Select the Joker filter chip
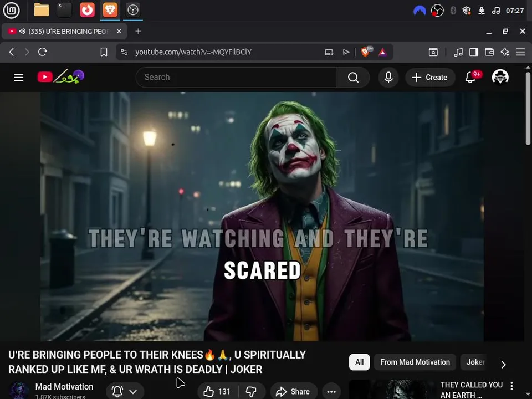Image resolution: width=532 pixels, height=399 pixels. (475, 362)
